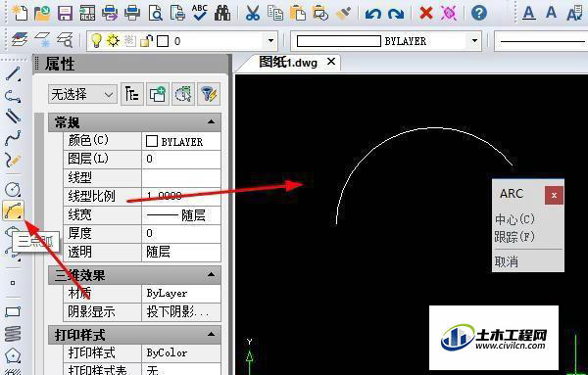Select the Polyline tool in left toolbar

[x=13, y=96]
